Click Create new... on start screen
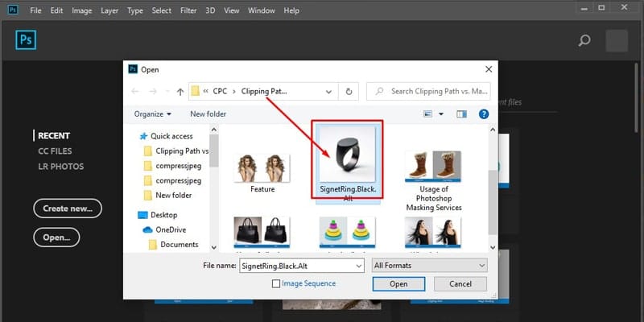This screenshot has height=322, width=644. point(68,208)
